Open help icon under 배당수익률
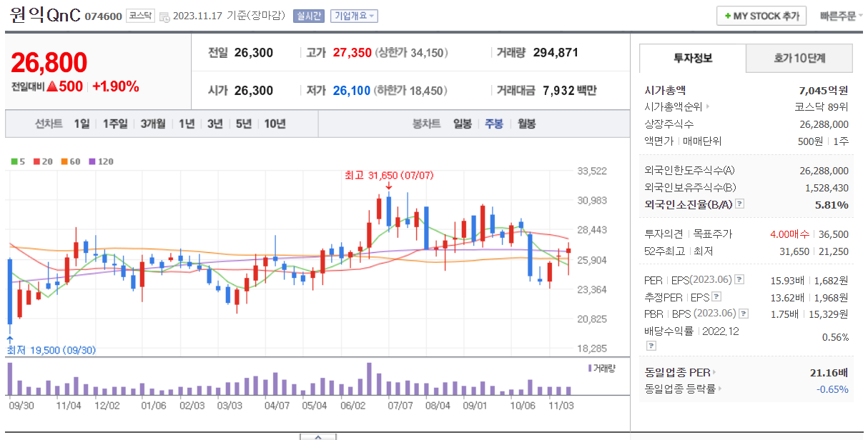This screenshot has width=868, height=440. point(651,346)
